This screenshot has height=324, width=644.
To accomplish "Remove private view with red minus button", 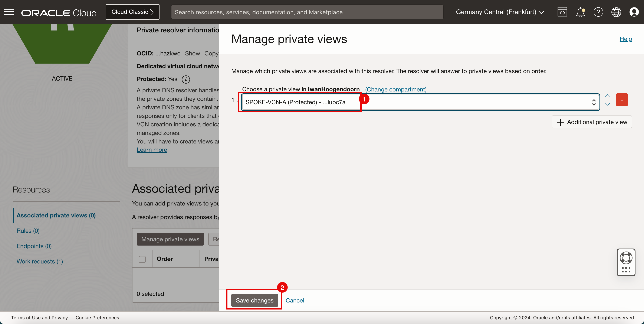I will point(622,100).
